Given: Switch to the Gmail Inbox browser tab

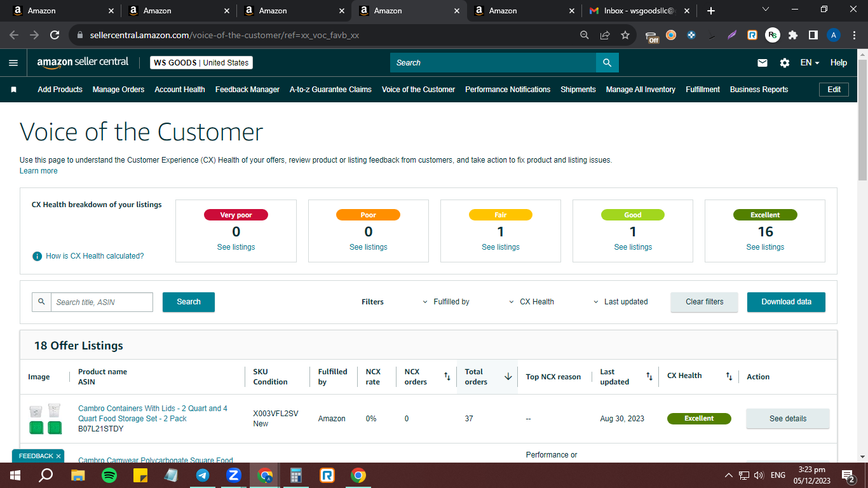Looking at the screenshot, I should (639, 11).
